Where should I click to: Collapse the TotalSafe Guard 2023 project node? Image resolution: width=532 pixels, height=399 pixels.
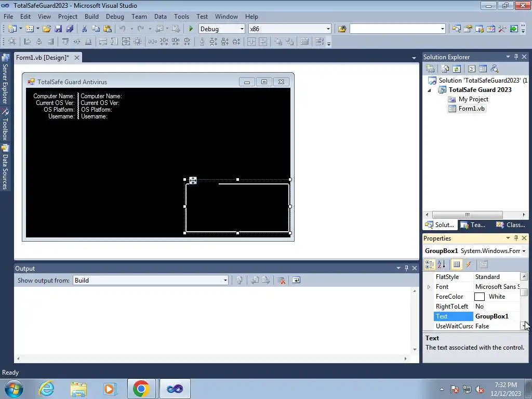[429, 90]
